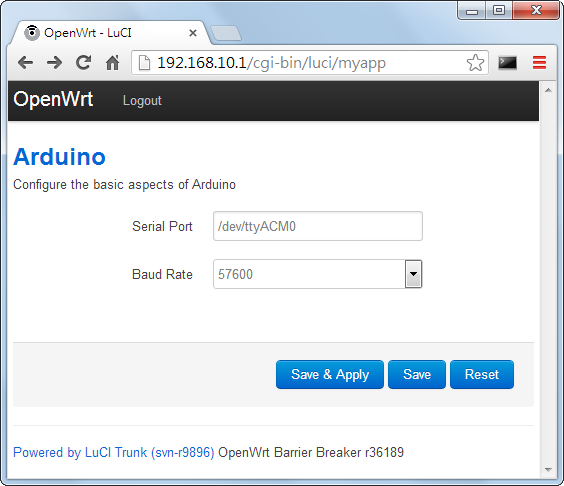Click the Reset button
Screen dimensions: 564x486
click(x=482, y=374)
